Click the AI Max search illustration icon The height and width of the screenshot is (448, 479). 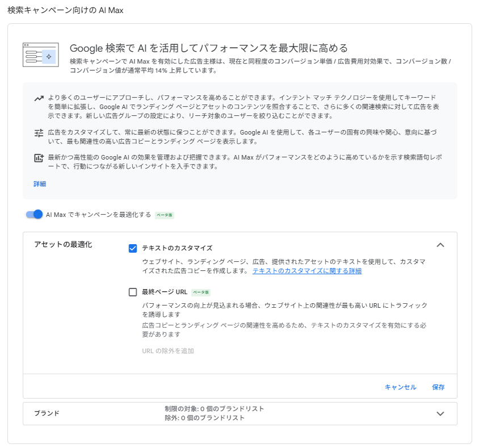41,55
